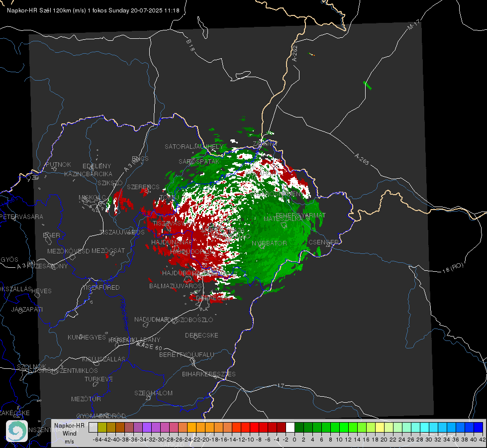487x448 pixels.
Task: Click the SZEGHALOM town label
Action: 153,393
